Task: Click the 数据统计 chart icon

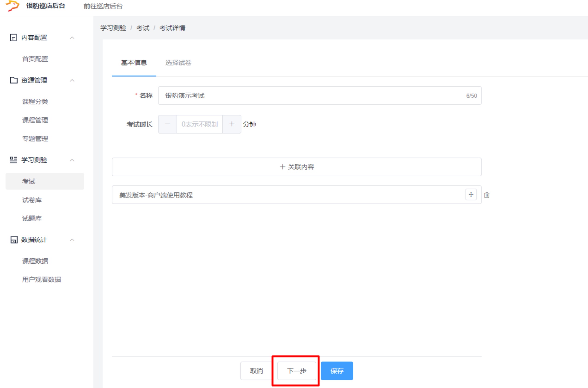Action: tap(14, 240)
